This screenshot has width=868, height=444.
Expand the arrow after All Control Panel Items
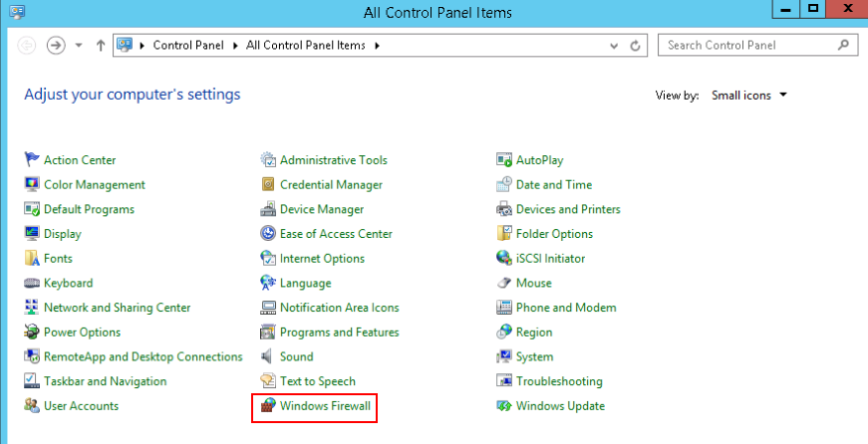coord(377,46)
